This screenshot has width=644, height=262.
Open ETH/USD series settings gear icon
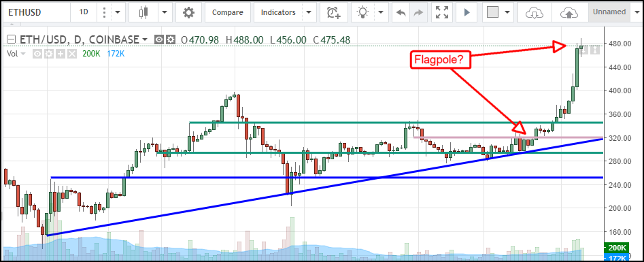171,40
